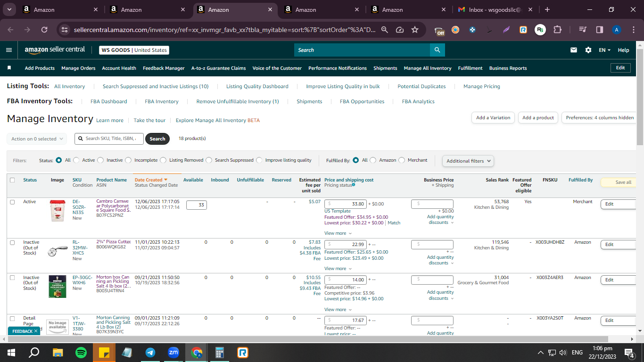The height and width of the screenshot is (362, 644).
Task: Launch Zoom from the taskbar
Action: tap(173, 352)
